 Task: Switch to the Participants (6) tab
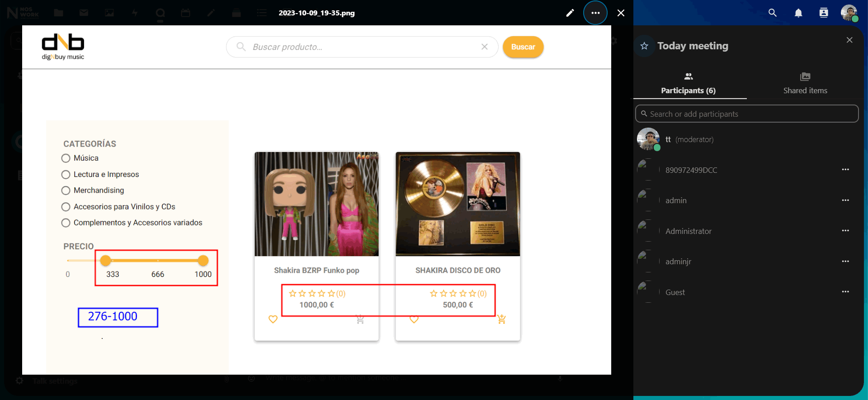point(689,84)
